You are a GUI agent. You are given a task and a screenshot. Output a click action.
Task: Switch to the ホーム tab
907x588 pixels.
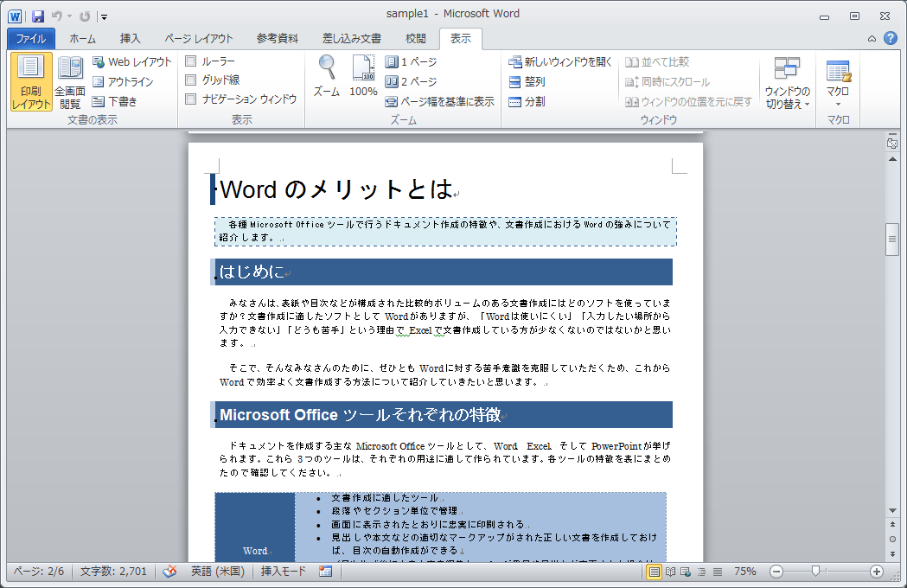tap(83, 39)
